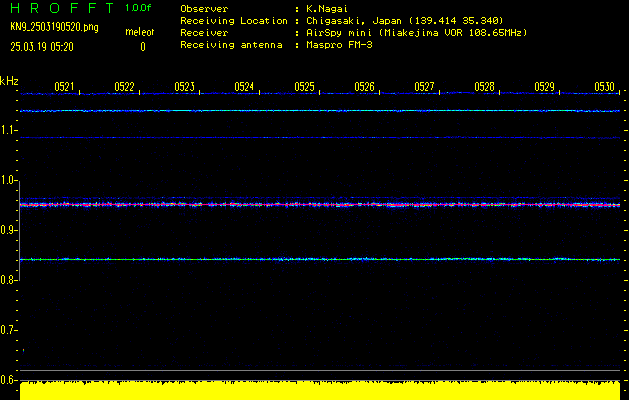The width and height of the screenshot is (629, 400).
Task: Click the 0.6 kHz axis label
Action: click(x=7, y=380)
